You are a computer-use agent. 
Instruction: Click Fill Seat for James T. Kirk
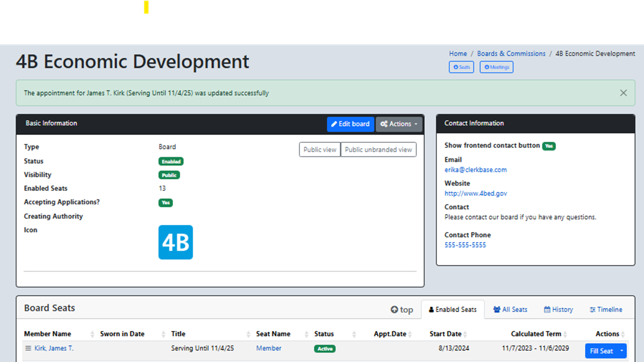[601, 351]
